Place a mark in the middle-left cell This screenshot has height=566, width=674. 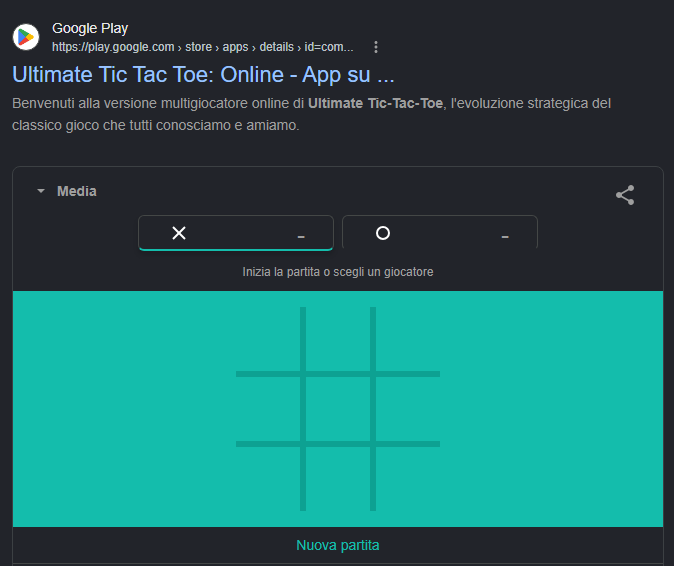click(268, 409)
